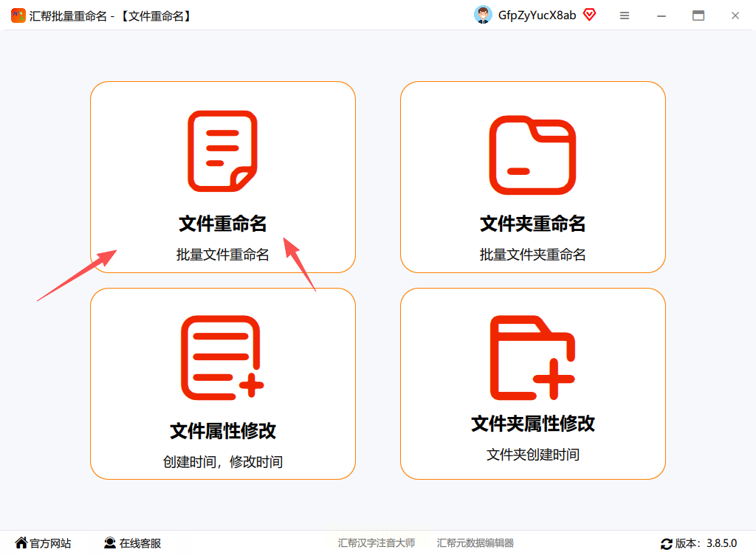Maximize the application window

(698, 15)
